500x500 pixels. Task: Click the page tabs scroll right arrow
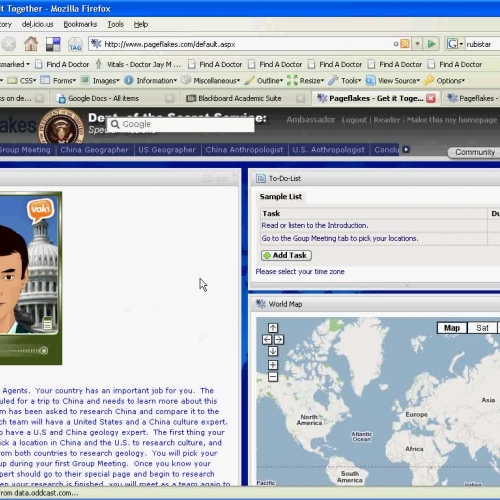point(406,149)
